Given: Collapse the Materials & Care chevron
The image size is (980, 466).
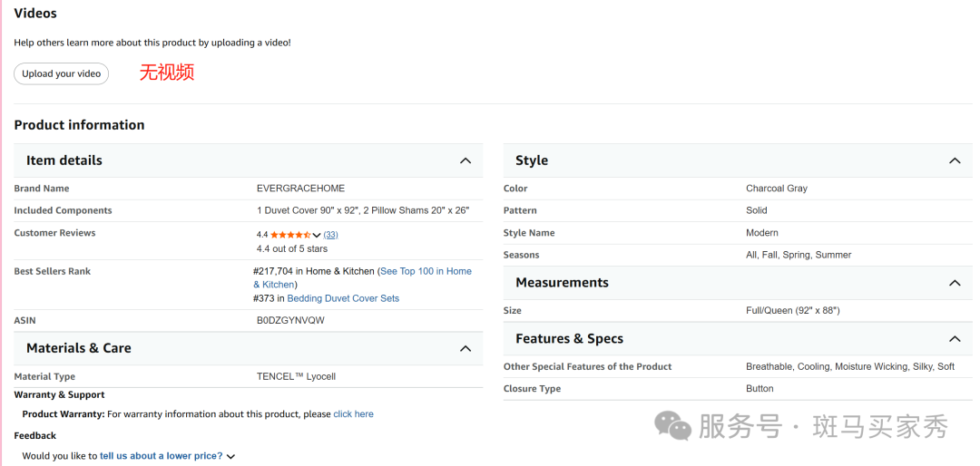Looking at the screenshot, I should [465, 348].
